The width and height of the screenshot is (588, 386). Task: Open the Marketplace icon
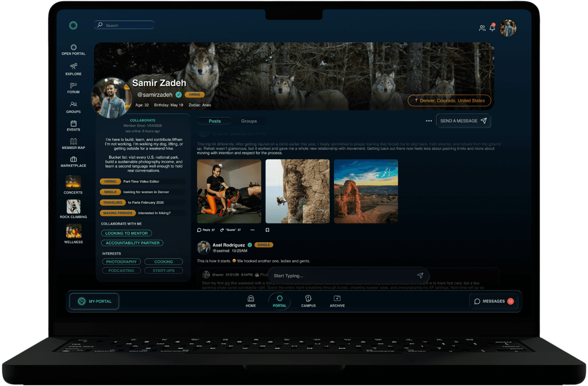click(73, 159)
